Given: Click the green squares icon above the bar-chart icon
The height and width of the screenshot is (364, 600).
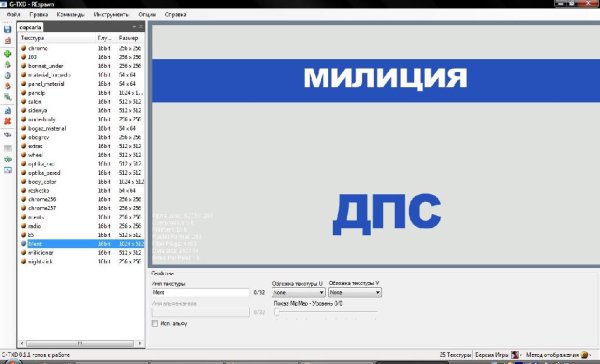Looking at the screenshot, I should 7,97.
